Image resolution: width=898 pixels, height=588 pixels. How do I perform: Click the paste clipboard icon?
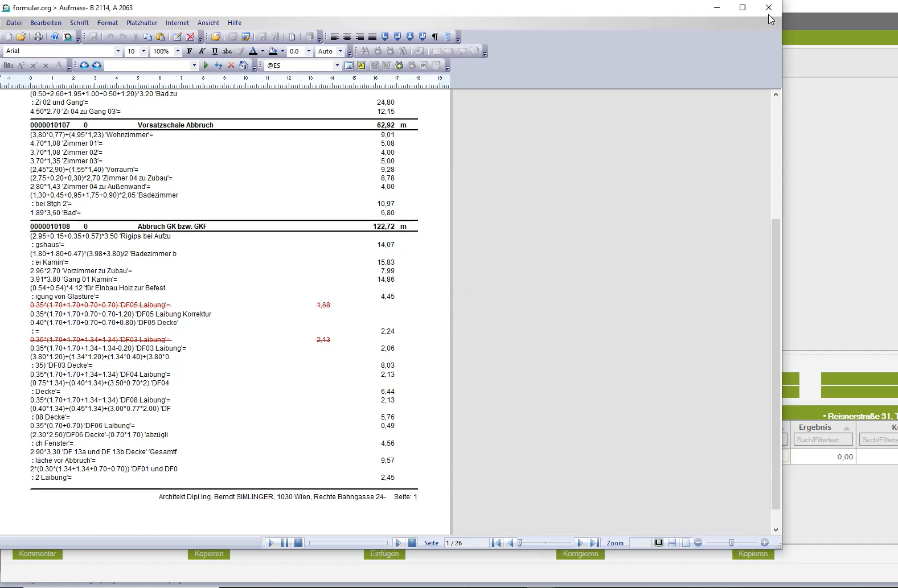click(161, 37)
